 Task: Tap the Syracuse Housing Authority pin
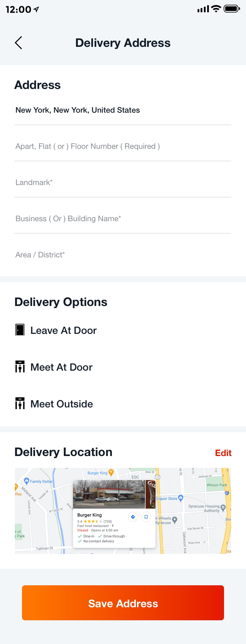[223, 507]
